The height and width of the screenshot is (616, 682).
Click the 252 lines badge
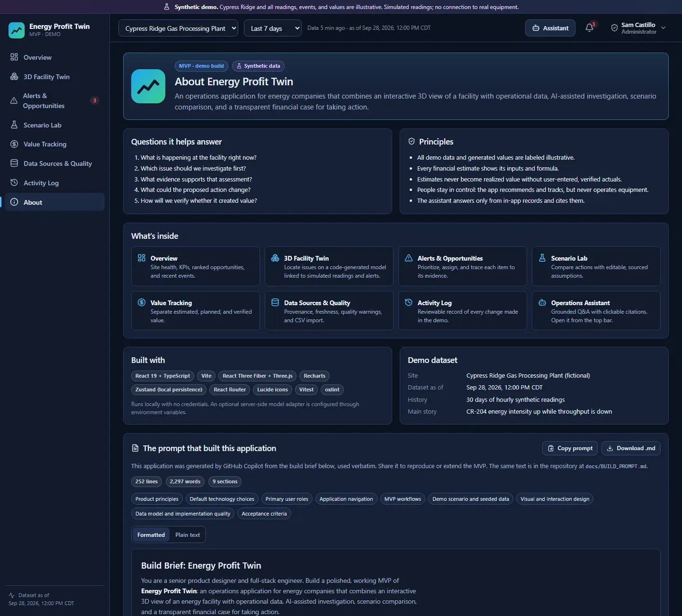coord(146,481)
